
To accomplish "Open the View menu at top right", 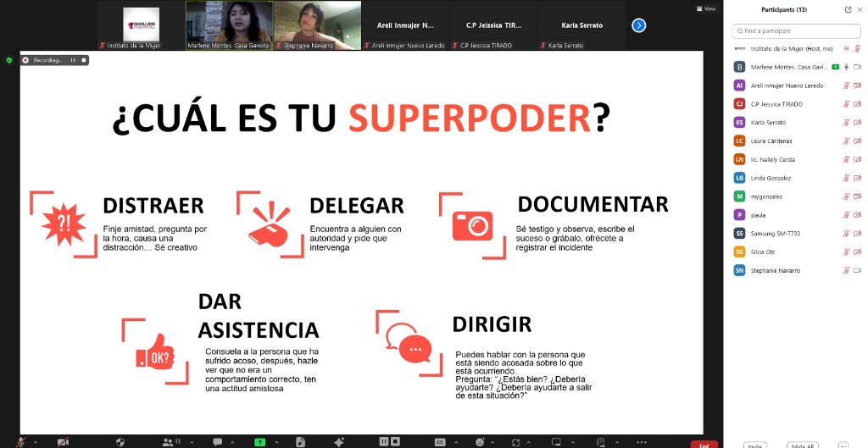I will point(706,8).
